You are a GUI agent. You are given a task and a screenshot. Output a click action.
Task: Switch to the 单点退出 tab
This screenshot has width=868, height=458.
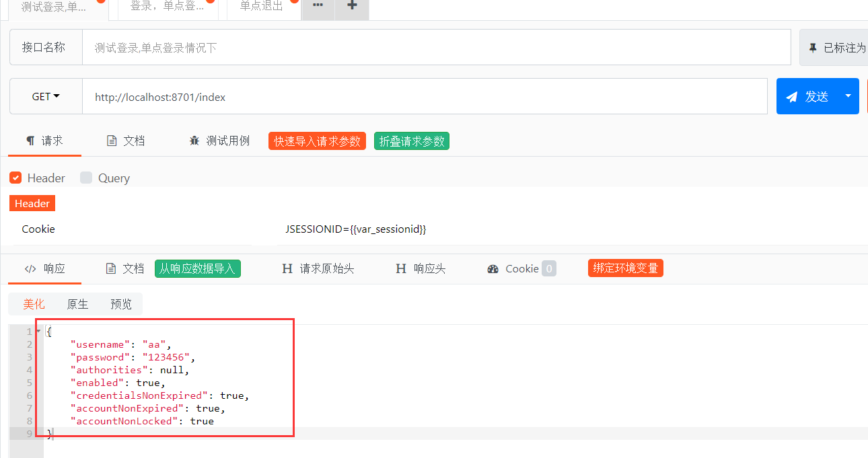[262, 6]
